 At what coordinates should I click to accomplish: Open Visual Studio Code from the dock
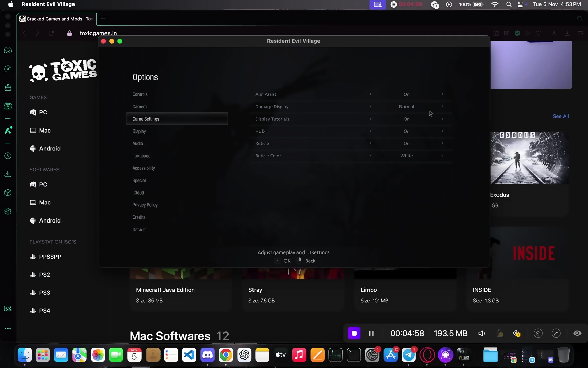pos(189,355)
